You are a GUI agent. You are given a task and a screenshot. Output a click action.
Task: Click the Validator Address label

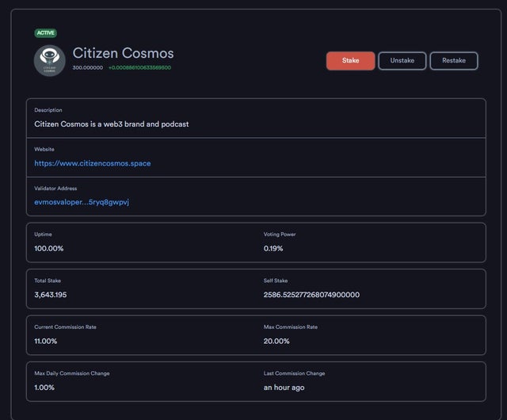pos(55,189)
